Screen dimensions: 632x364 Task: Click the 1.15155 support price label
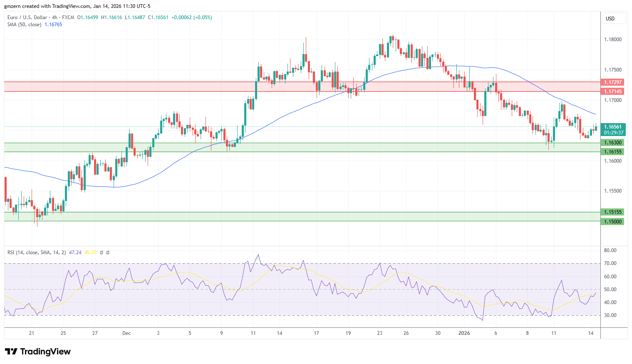tap(613, 212)
